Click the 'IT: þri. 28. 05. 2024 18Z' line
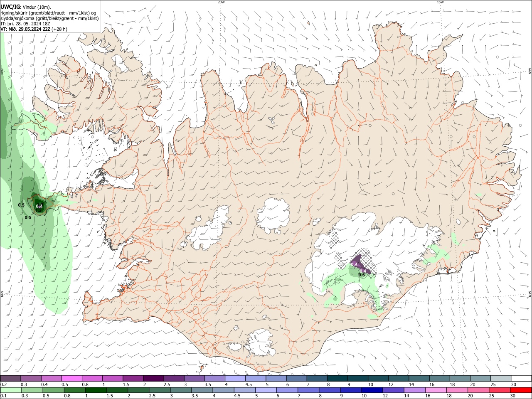Viewport: 532px width, 399px height. [25, 24]
